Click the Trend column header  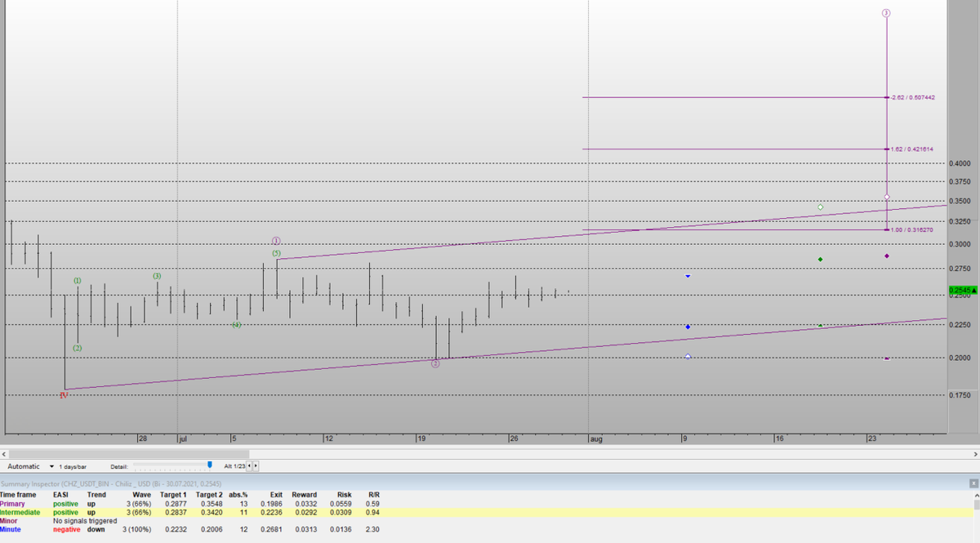click(96, 495)
